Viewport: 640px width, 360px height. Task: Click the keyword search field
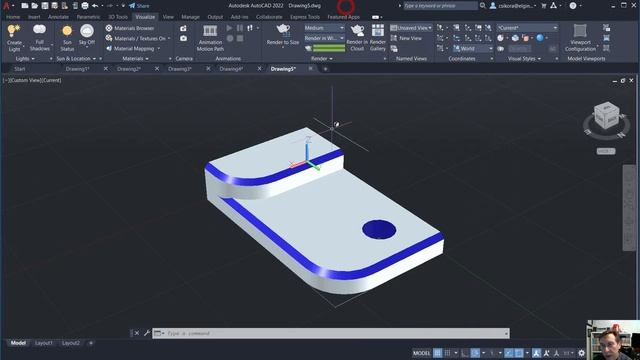[440, 6]
